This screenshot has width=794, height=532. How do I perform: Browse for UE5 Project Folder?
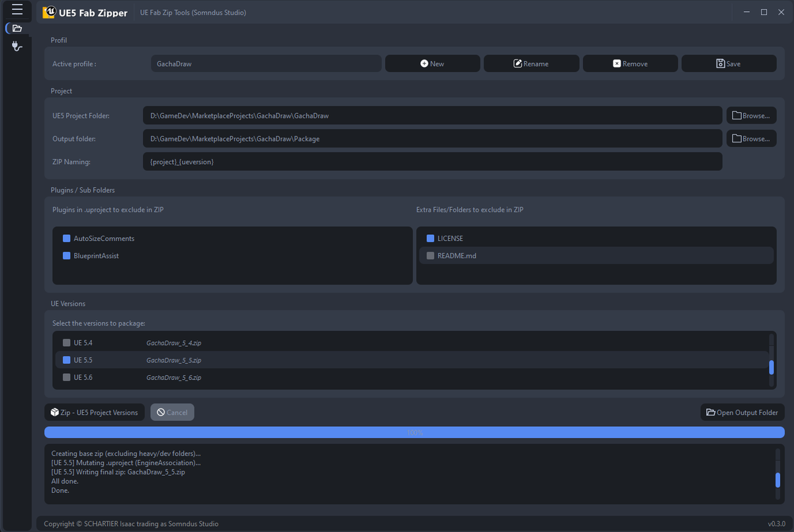point(751,115)
